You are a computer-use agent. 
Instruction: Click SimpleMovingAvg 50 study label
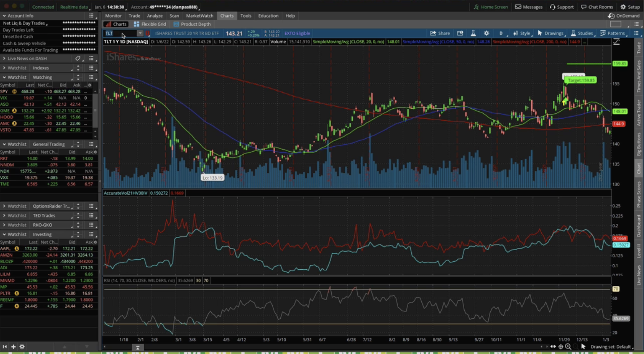[439, 42]
